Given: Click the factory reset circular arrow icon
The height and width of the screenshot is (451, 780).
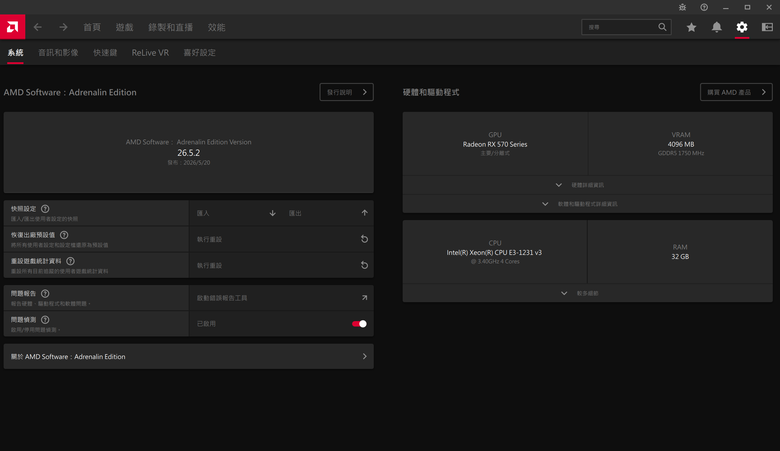Looking at the screenshot, I should 365,239.
